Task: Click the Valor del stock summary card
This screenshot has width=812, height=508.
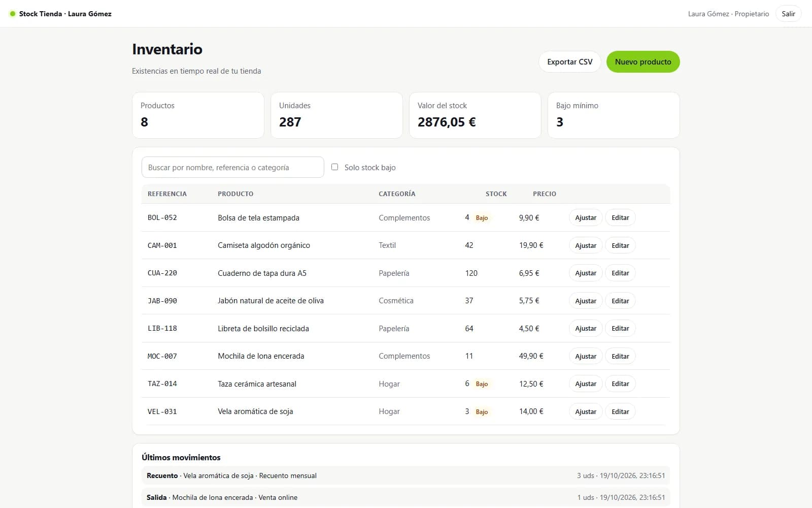Action: (475, 115)
